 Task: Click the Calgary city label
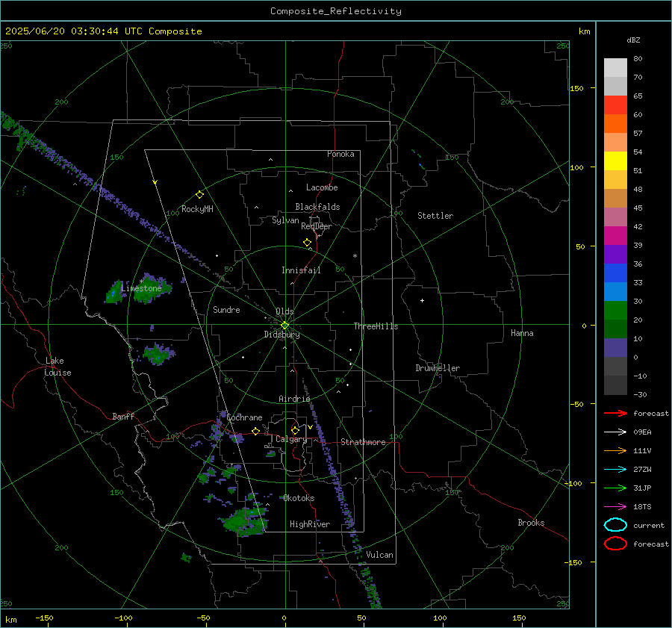tap(291, 439)
